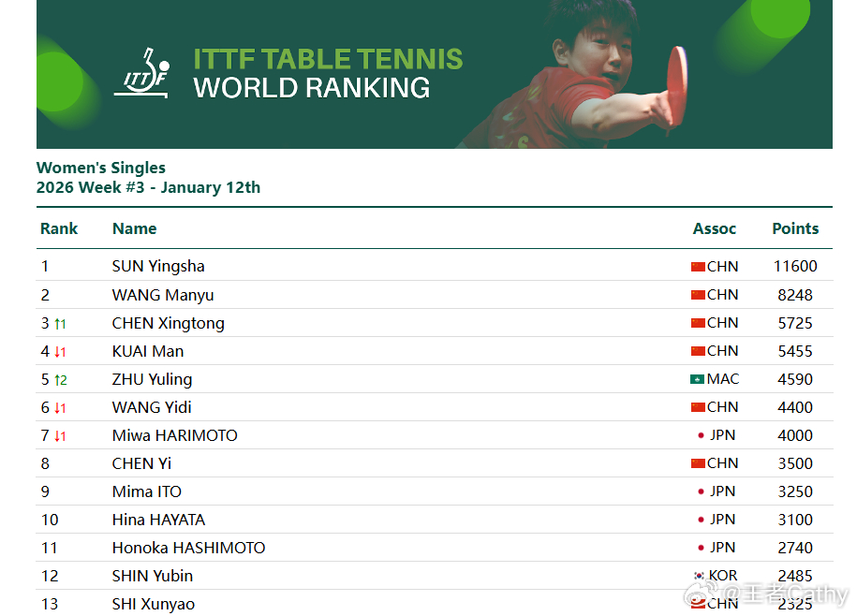This screenshot has height=616, width=857.
Task: Click Japan flag in Miwa HARIMOTO row
Action: [x=701, y=435]
